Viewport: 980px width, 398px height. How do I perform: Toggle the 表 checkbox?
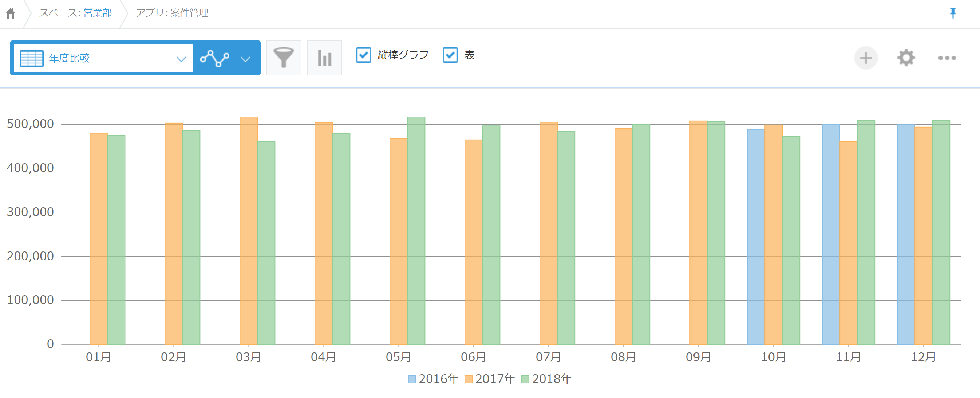pos(450,55)
